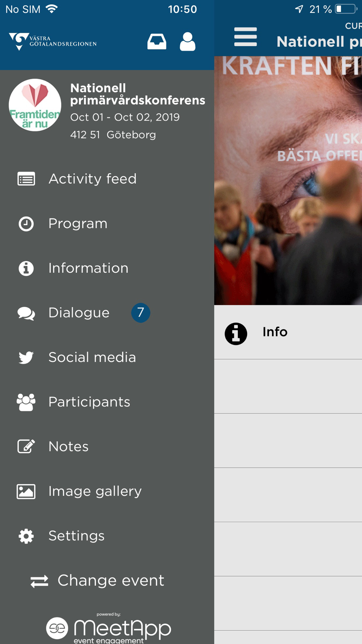
Task: Tap the Image gallery picture icon
Action: [x=26, y=492]
